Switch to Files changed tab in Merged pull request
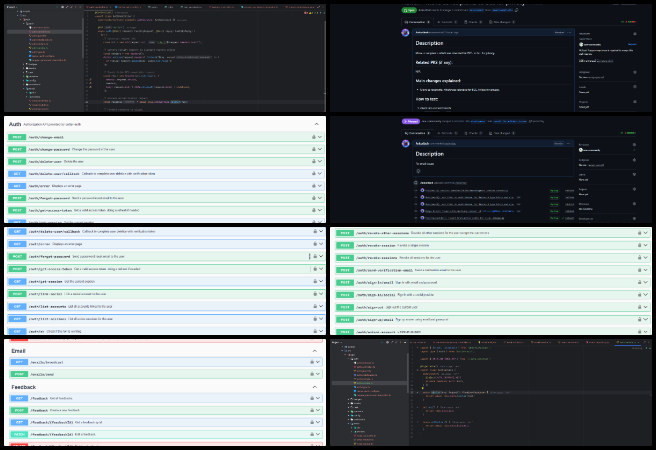The height and width of the screenshot is (450, 656). click(x=502, y=133)
